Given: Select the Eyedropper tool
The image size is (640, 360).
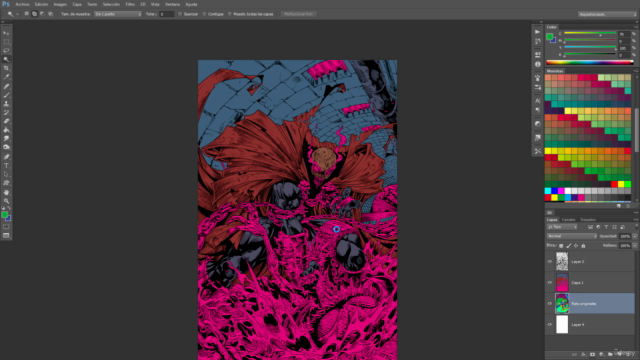Looking at the screenshot, I should [x=6, y=77].
